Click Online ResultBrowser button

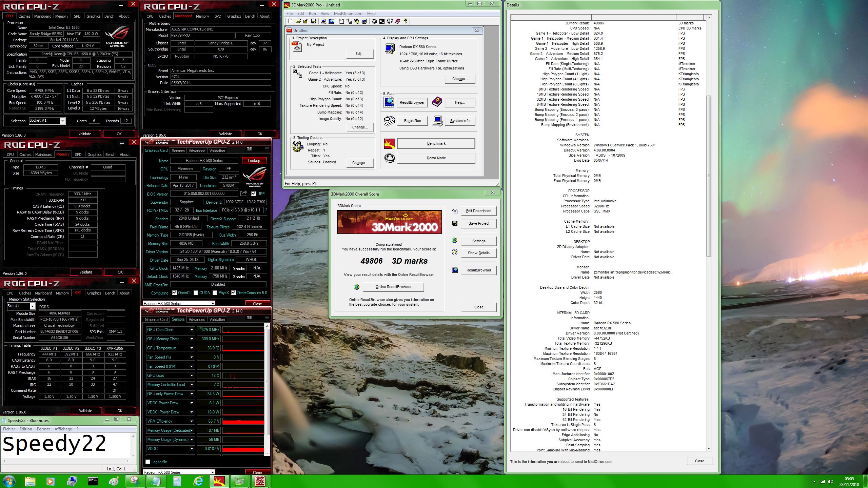tap(393, 287)
